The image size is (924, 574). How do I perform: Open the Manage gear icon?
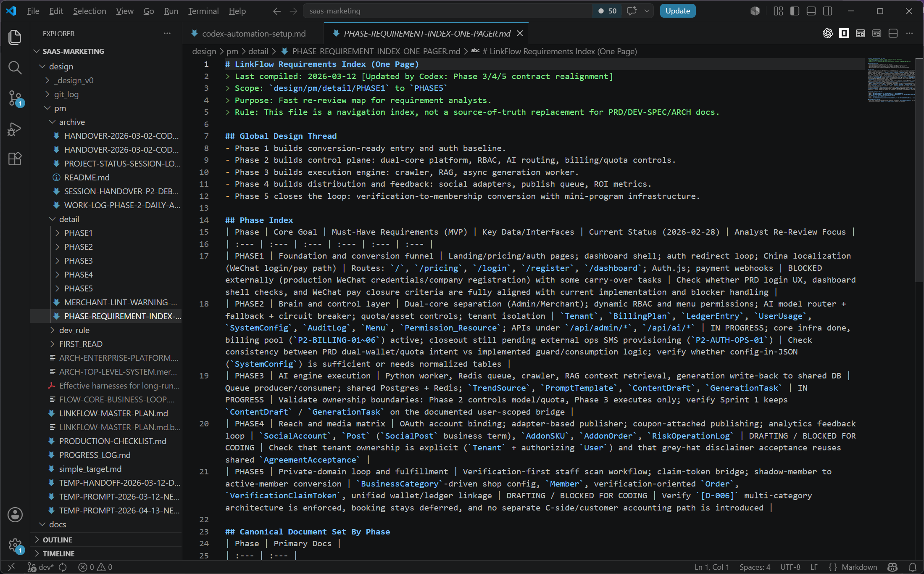click(x=15, y=545)
